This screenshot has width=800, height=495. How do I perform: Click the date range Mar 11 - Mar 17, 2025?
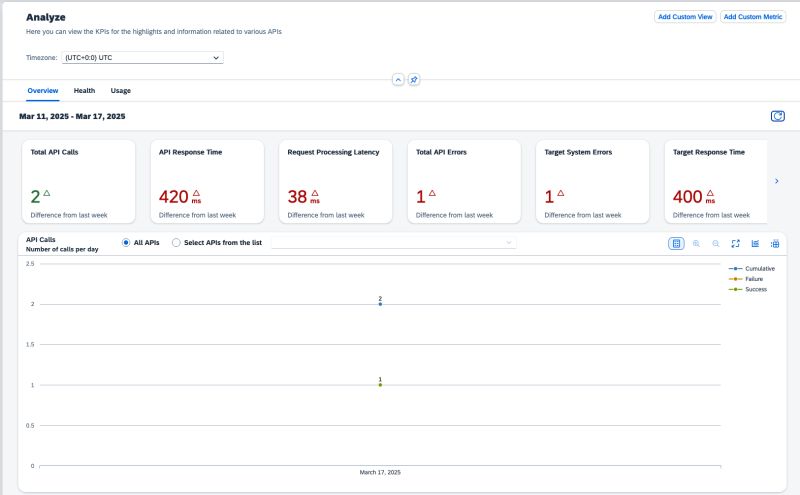[x=72, y=116]
